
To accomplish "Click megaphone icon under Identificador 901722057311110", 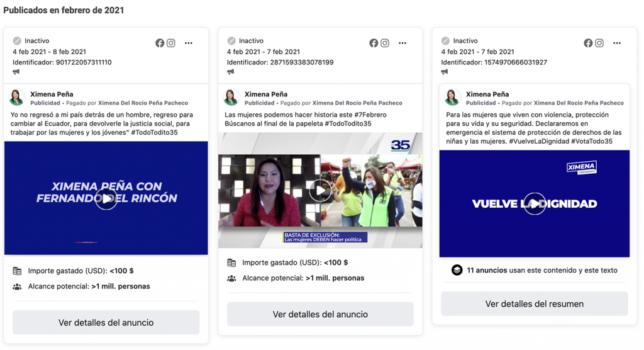I will (16, 72).
